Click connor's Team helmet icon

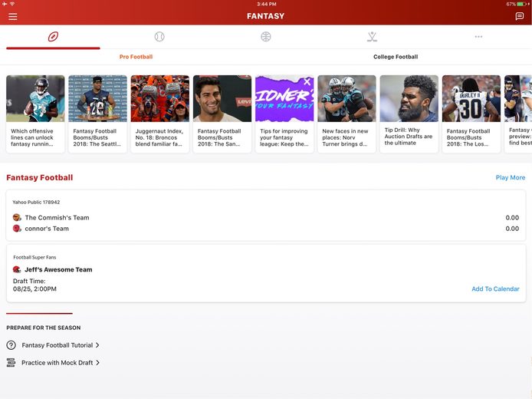coord(17,229)
